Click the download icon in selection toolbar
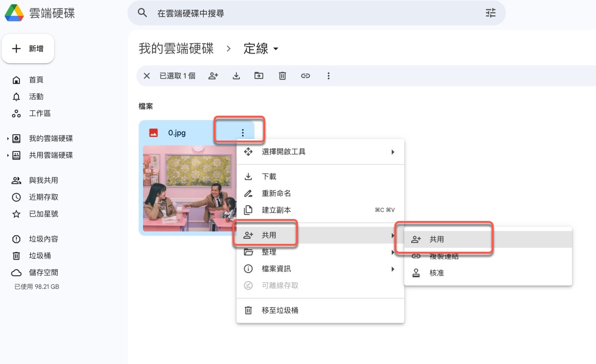596x364 pixels. click(236, 76)
